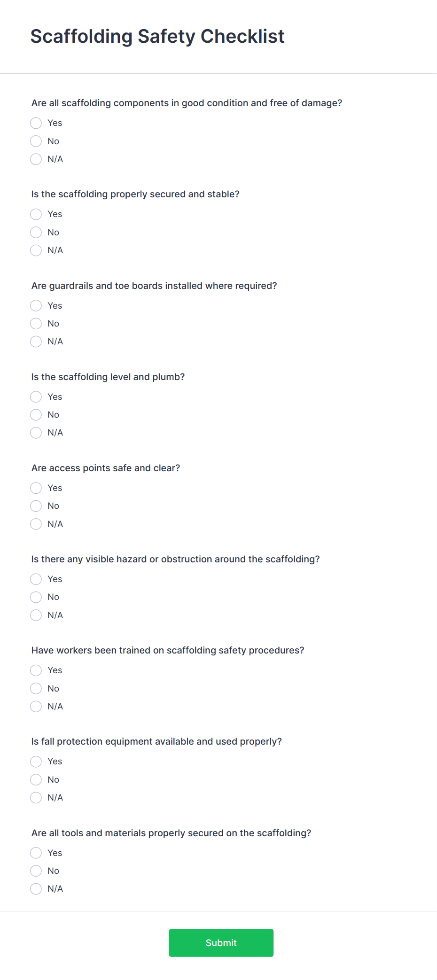Choose Yes for guardrails and toe boards installed

click(x=36, y=306)
